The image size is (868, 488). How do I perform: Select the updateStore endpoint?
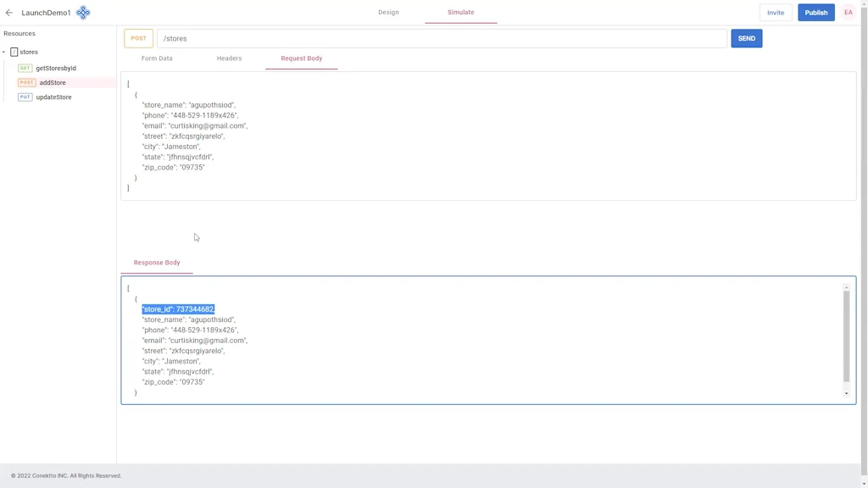(53, 97)
